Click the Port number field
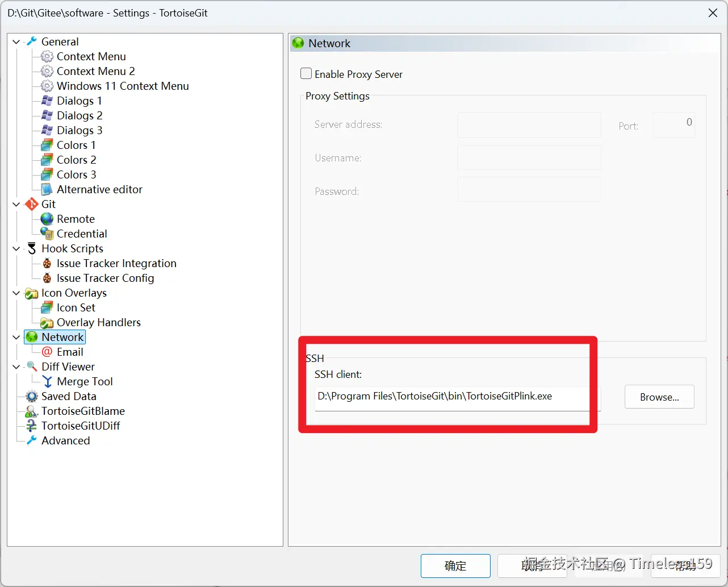728x587 pixels. tap(674, 124)
